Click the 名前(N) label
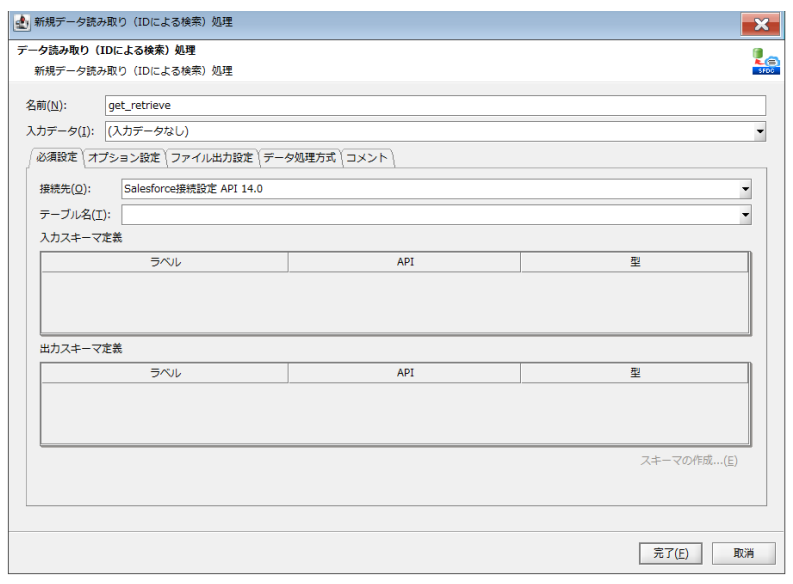The width and height of the screenshot is (793, 584). coord(46,106)
